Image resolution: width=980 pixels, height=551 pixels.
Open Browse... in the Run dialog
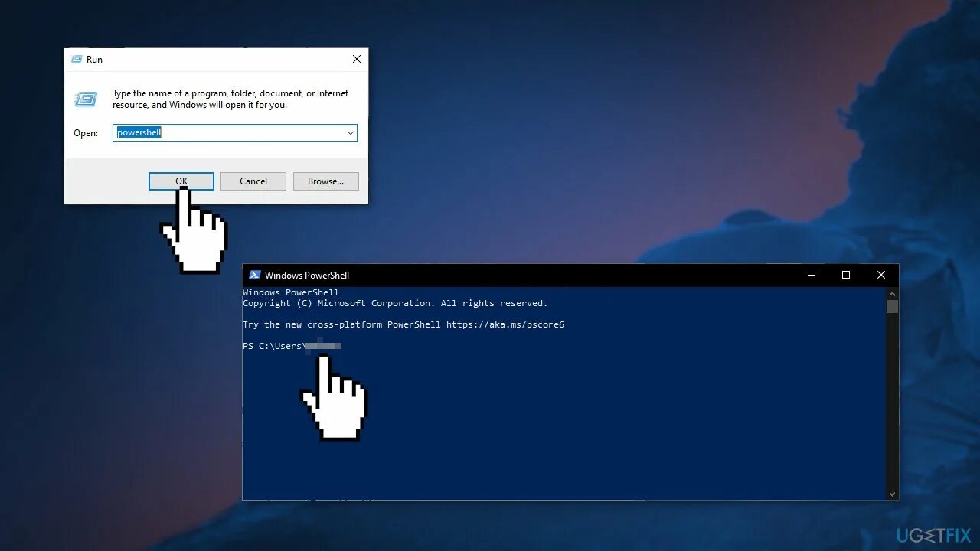click(325, 181)
